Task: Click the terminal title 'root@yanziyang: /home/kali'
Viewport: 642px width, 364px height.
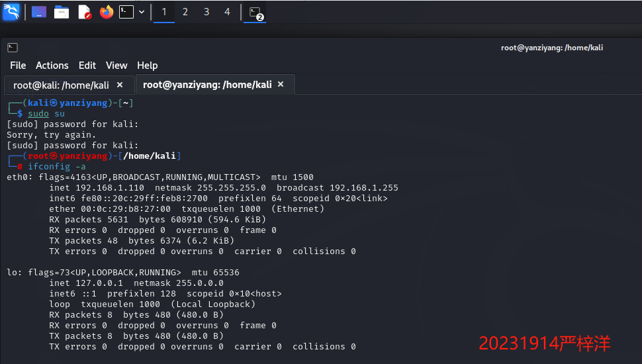Action: pos(552,48)
